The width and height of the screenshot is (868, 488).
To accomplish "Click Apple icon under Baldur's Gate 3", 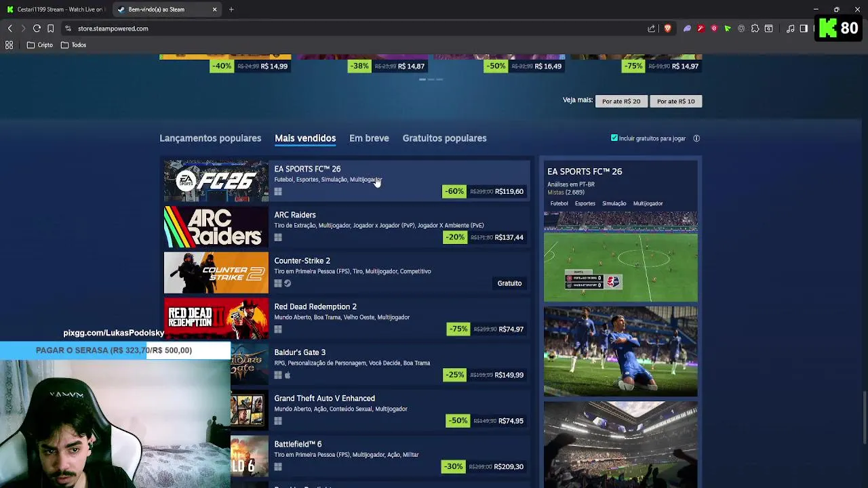I will tap(288, 375).
